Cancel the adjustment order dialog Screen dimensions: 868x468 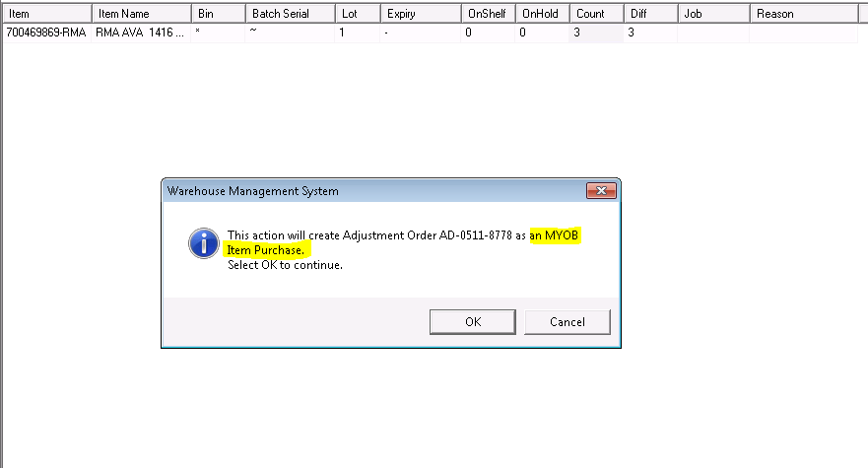point(568,322)
